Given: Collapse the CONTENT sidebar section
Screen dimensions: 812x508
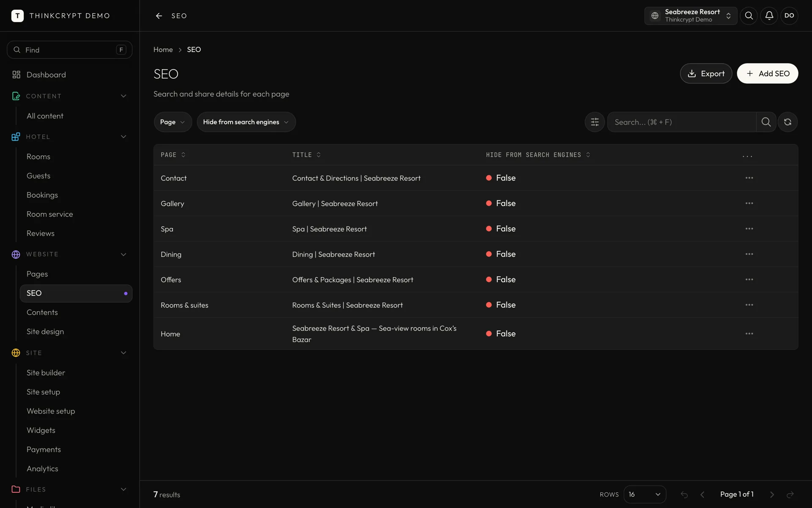Looking at the screenshot, I should (123, 96).
